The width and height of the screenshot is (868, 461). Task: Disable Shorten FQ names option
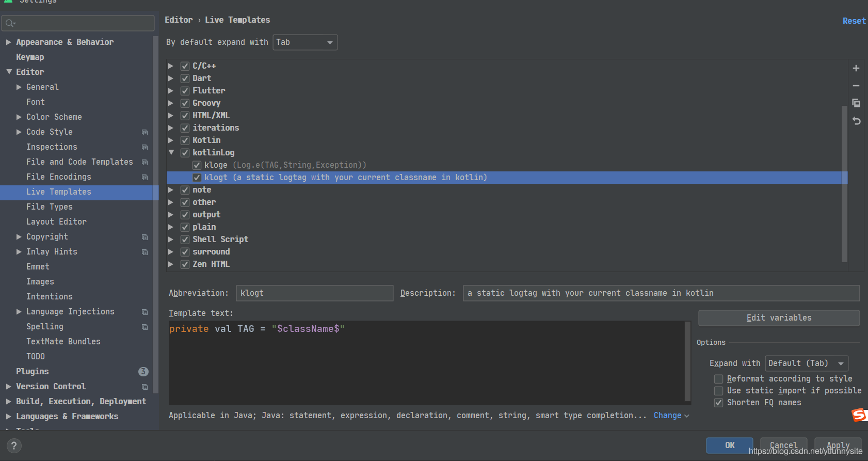pyautogui.click(x=718, y=403)
